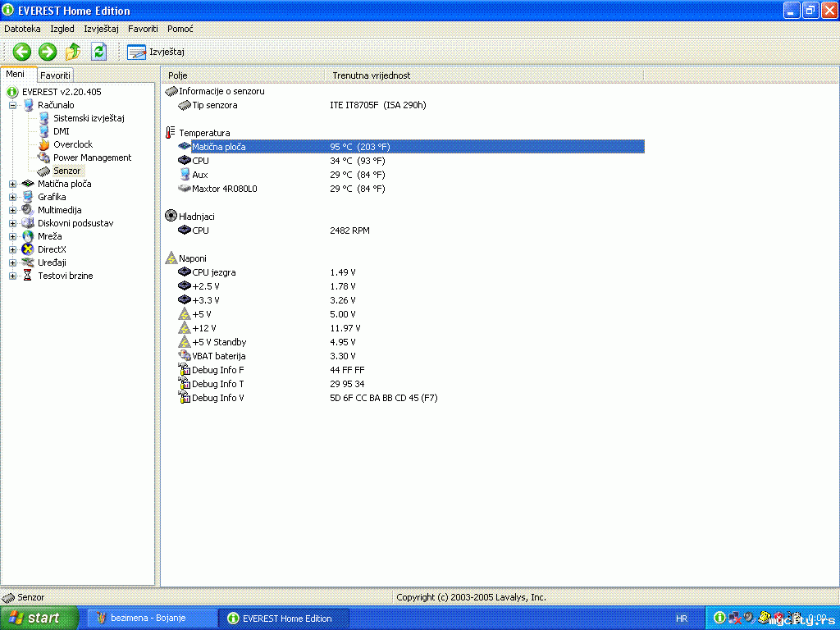This screenshot has width=840, height=630.
Task: Expand the Uređaji tree node
Action: (12, 262)
